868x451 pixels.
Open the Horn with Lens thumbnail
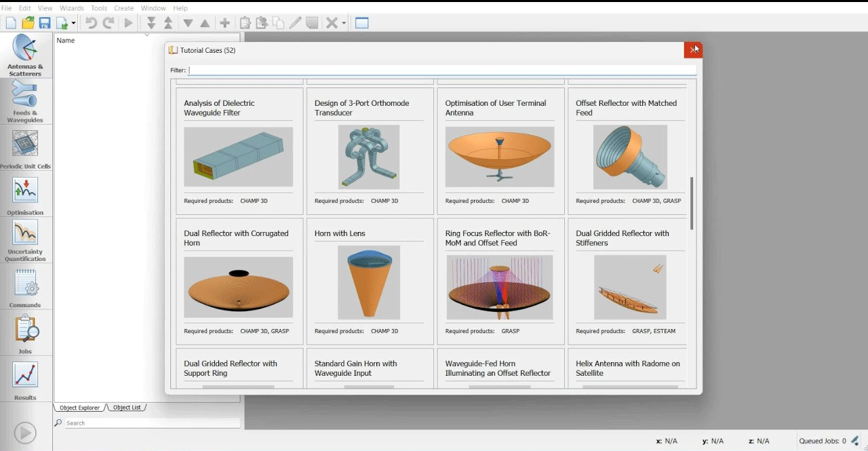point(369,283)
